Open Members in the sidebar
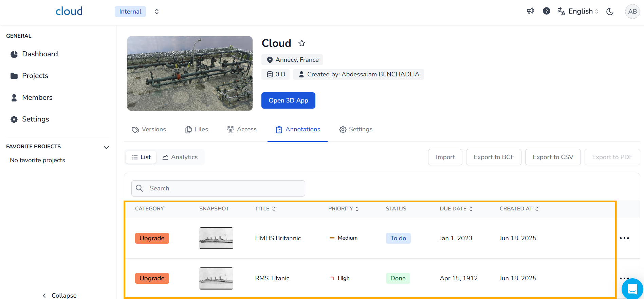Image resolution: width=644 pixels, height=299 pixels. click(37, 97)
